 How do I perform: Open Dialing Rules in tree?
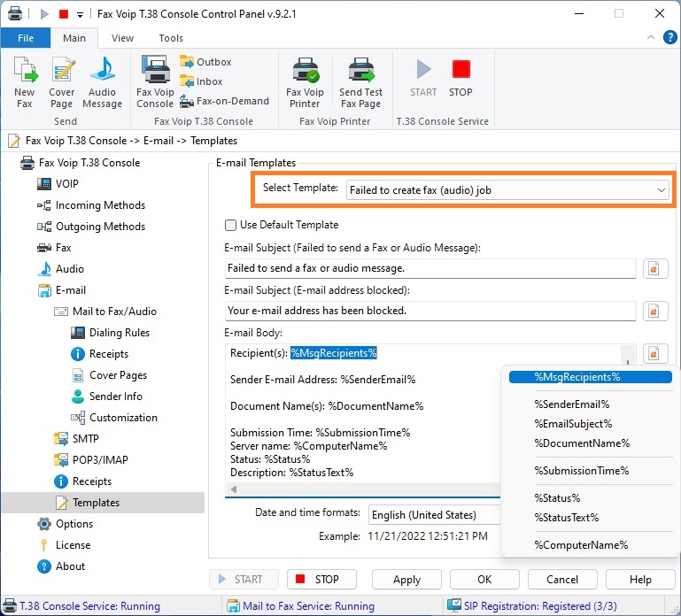[x=111, y=333]
